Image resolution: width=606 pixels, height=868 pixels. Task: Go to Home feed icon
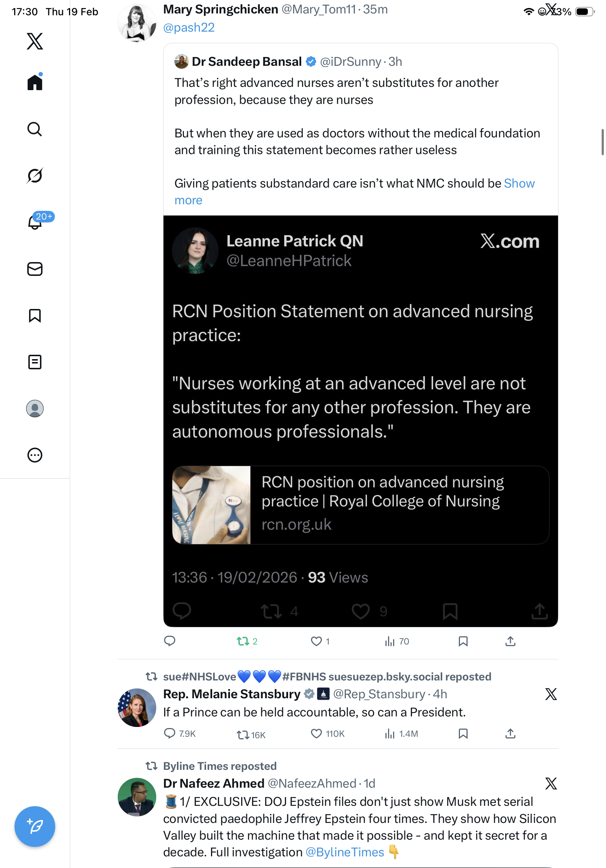(x=35, y=82)
